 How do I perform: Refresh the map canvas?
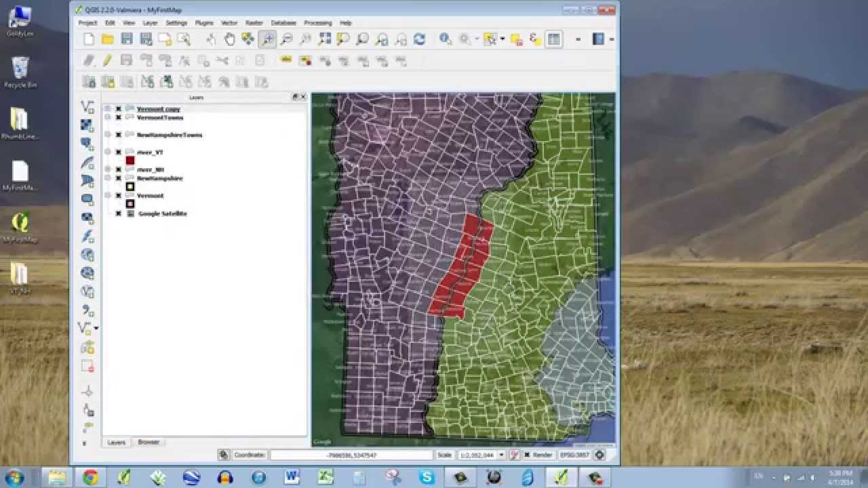pyautogui.click(x=419, y=39)
